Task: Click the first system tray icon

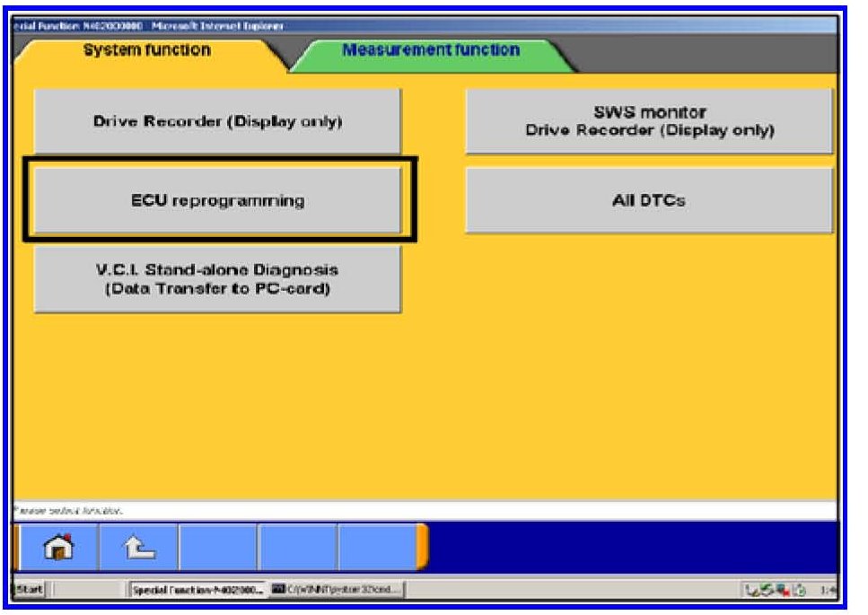Action: (x=751, y=590)
